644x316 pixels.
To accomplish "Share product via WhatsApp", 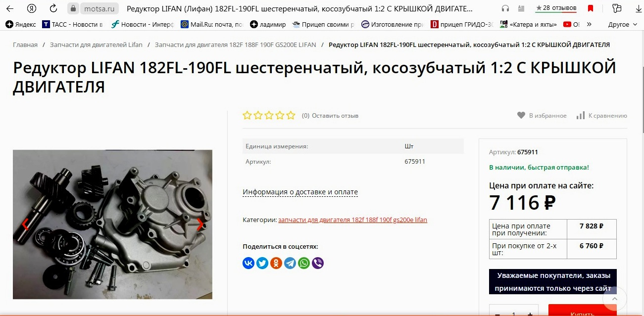I will click(x=304, y=263).
